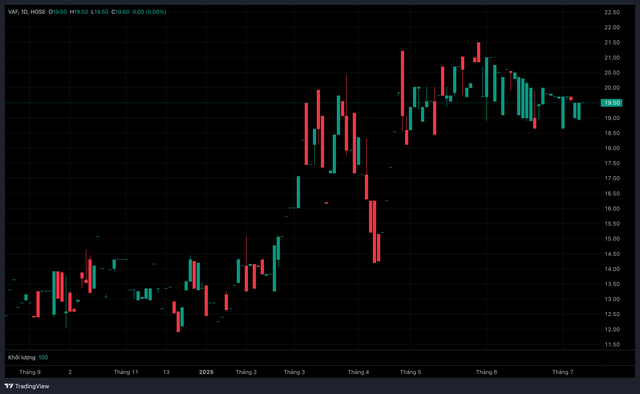Image resolution: width=640 pixels, height=394 pixels.
Task: Select the Tháng 7 time axis label
Action: [563, 372]
